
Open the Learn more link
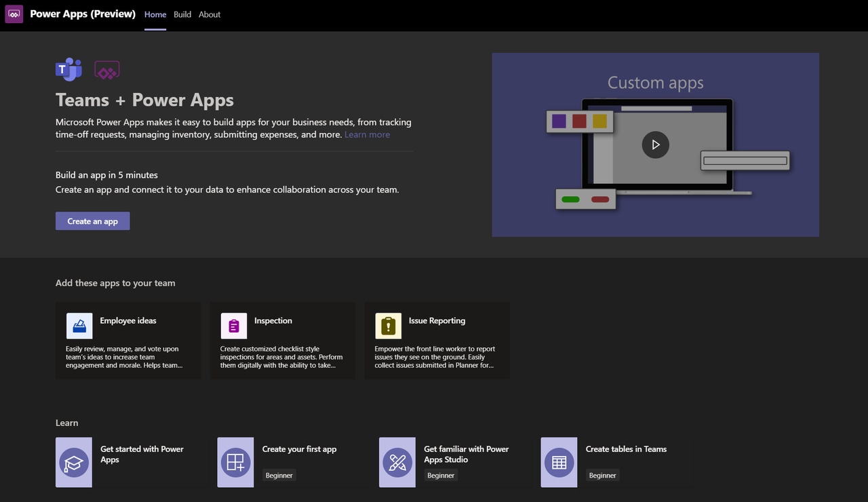(x=367, y=134)
